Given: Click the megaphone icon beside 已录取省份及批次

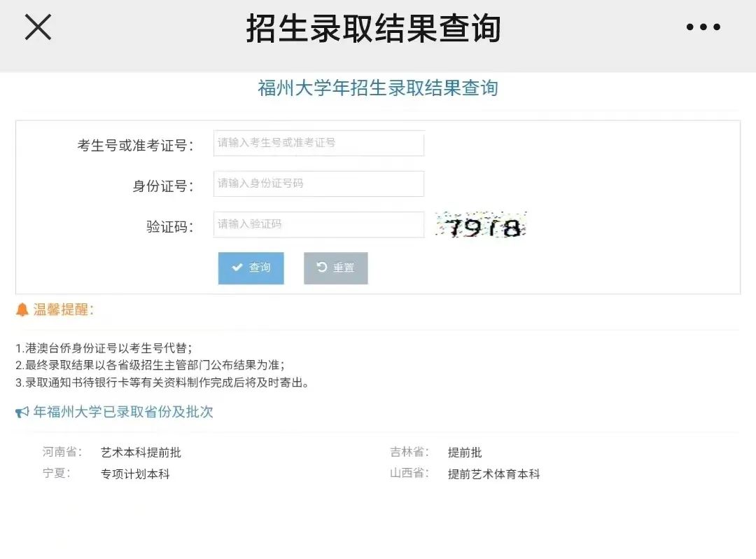Looking at the screenshot, I should click(22, 412).
